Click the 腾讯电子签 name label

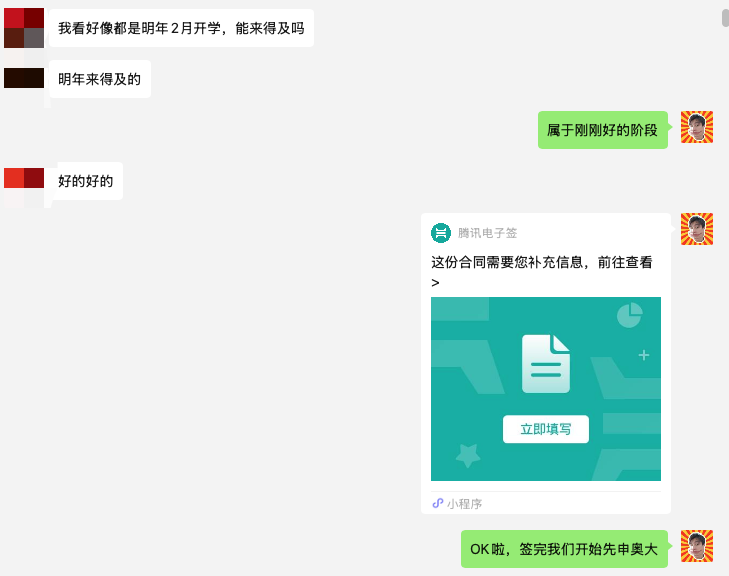pos(488,233)
